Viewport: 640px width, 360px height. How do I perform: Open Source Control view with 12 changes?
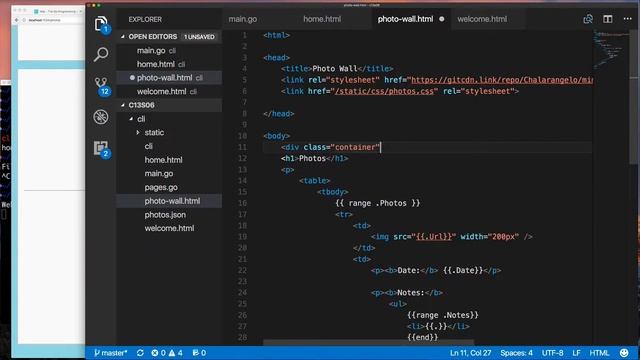coord(101,86)
